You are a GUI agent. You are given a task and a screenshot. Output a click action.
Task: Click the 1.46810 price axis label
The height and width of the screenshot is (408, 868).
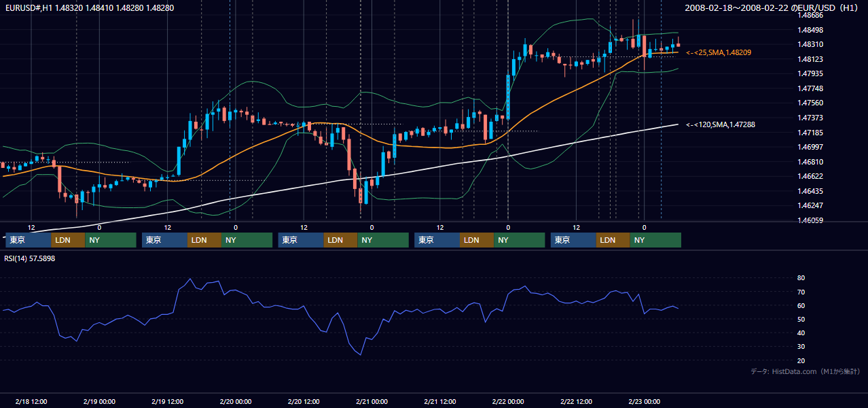(810, 162)
